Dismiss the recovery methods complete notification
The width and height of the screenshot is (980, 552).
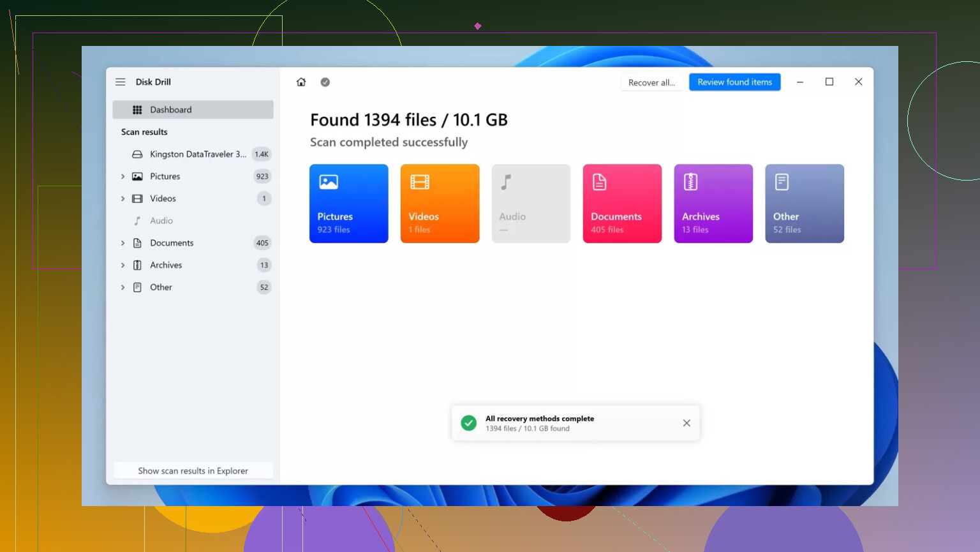[687, 423]
